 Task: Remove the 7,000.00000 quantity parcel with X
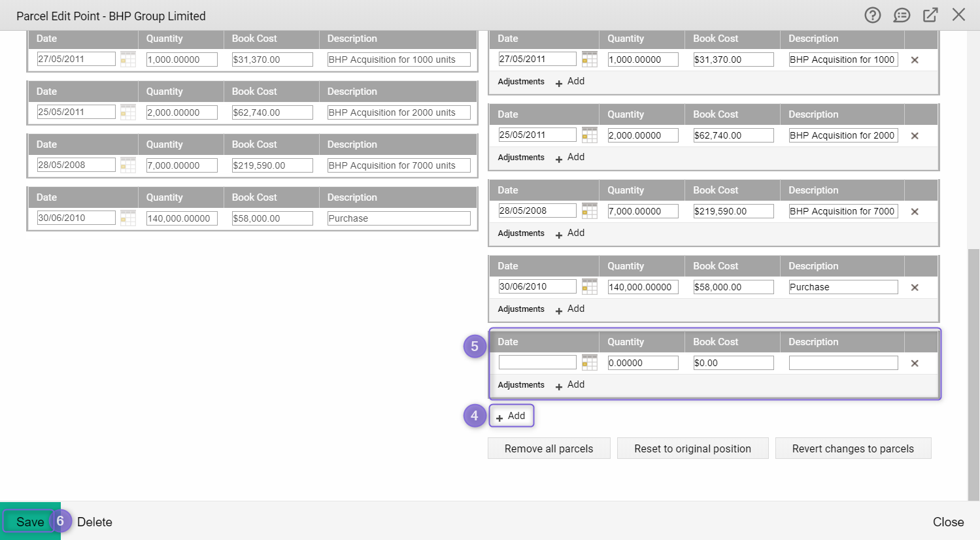915,212
